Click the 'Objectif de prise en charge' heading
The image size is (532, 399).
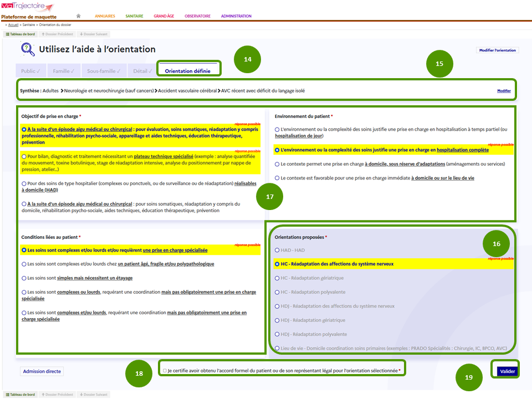coord(49,116)
